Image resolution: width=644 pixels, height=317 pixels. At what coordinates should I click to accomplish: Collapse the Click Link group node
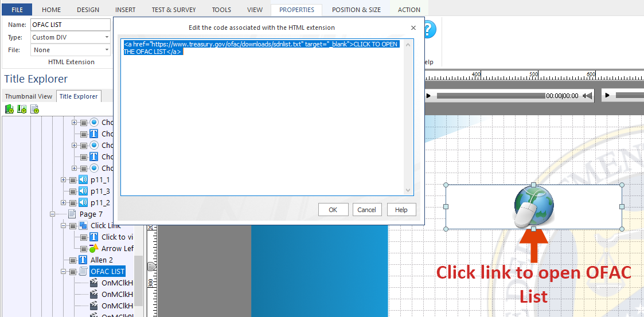[x=63, y=226]
